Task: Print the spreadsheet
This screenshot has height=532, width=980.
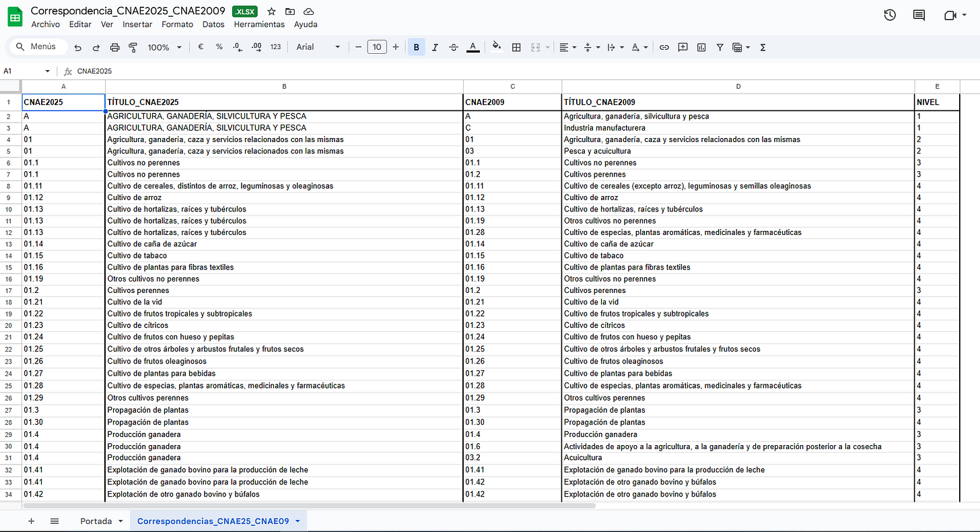Action: point(114,47)
